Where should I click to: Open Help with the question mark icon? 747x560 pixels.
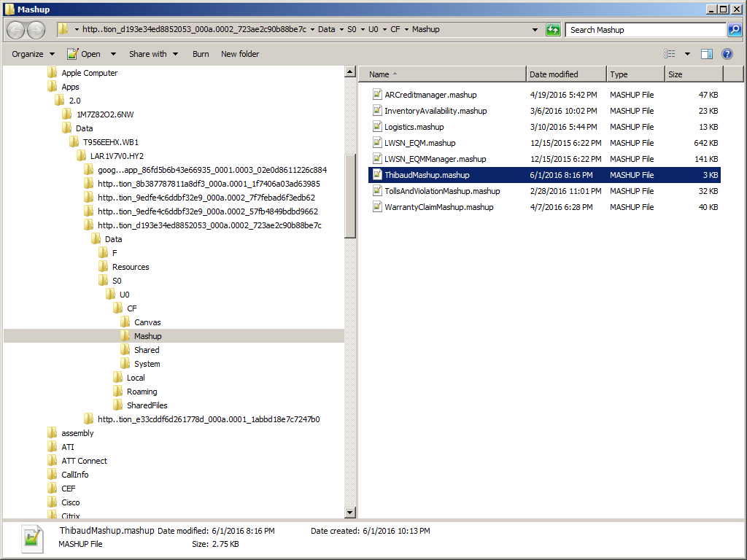[x=727, y=54]
